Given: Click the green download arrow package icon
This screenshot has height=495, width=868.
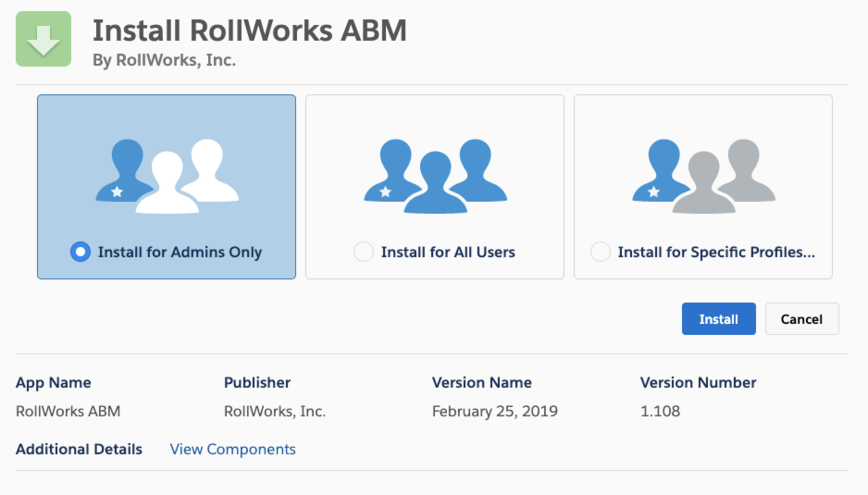Looking at the screenshot, I should pos(43,39).
